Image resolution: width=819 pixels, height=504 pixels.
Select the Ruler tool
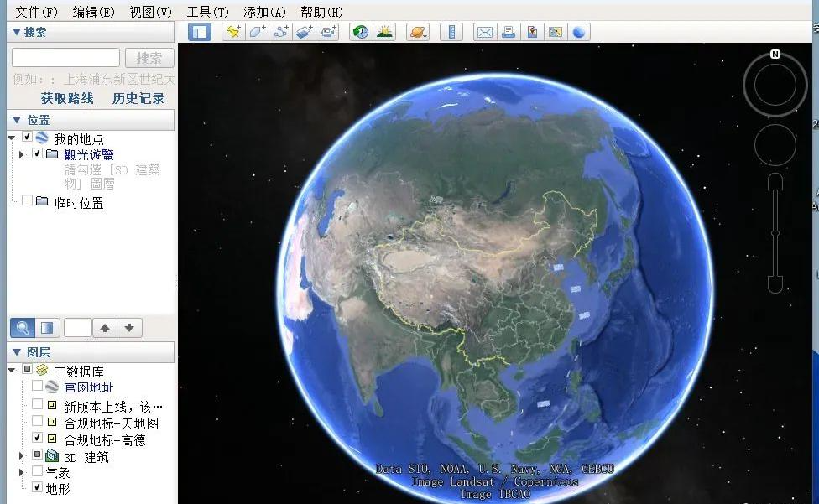pyautogui.click(x=451, y=32)
